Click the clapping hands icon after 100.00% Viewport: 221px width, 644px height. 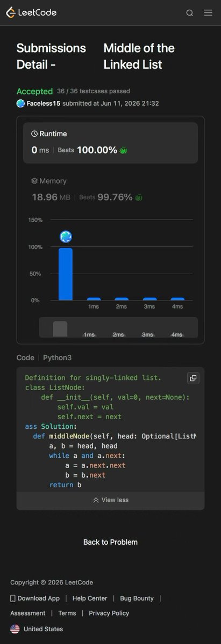pos(123,150)
